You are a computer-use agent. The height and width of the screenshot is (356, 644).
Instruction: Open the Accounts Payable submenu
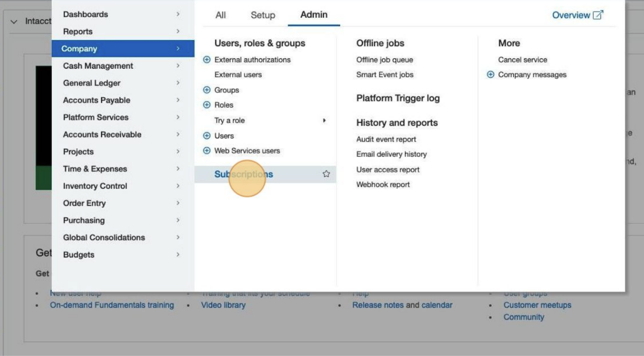coord(96,100)
